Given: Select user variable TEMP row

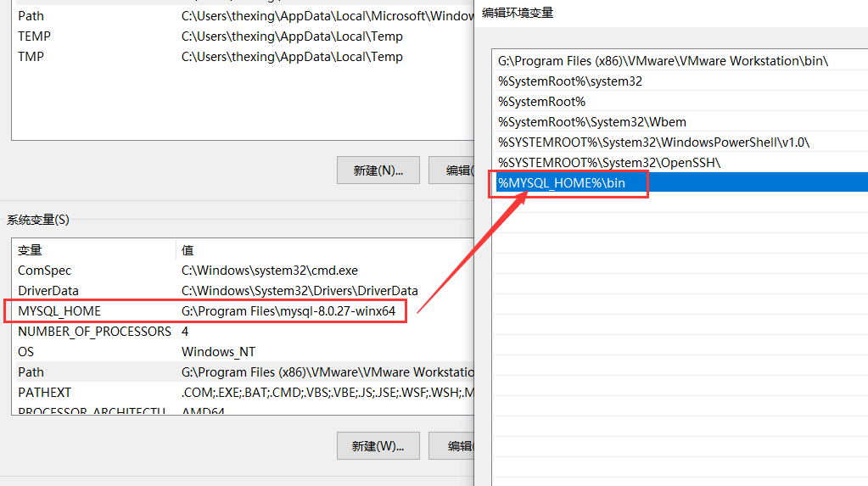Looking at the screenshot, I should click(243, 36).
